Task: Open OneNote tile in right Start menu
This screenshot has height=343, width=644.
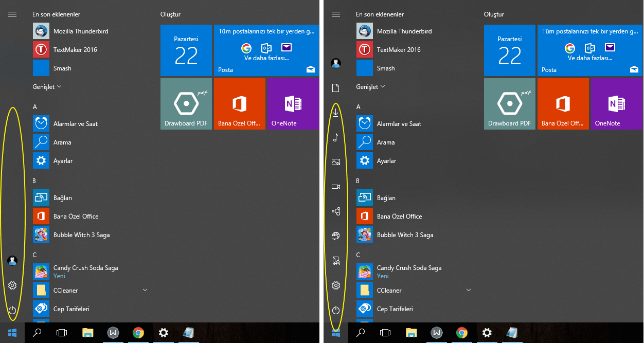Action: [617, 104]
